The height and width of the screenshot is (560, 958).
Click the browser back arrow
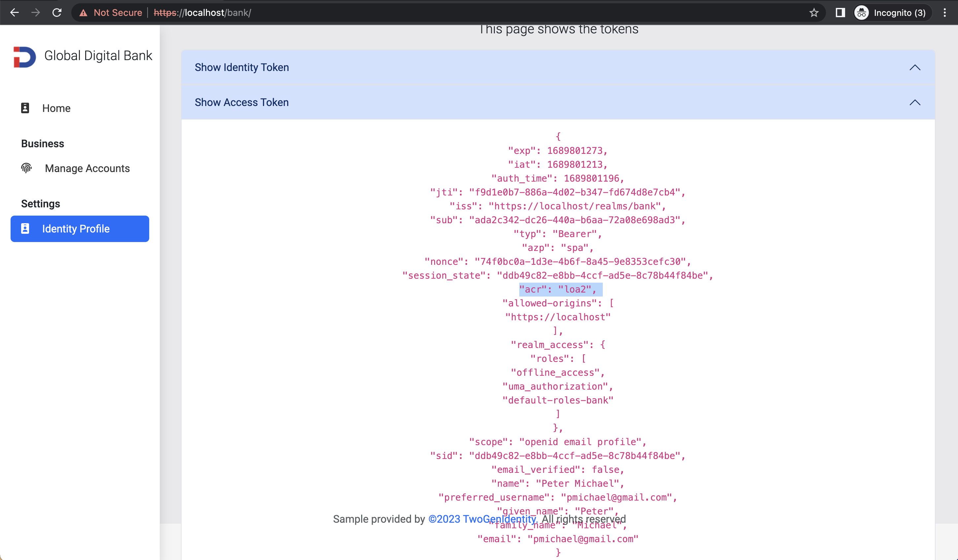click(x=15, y=13)
